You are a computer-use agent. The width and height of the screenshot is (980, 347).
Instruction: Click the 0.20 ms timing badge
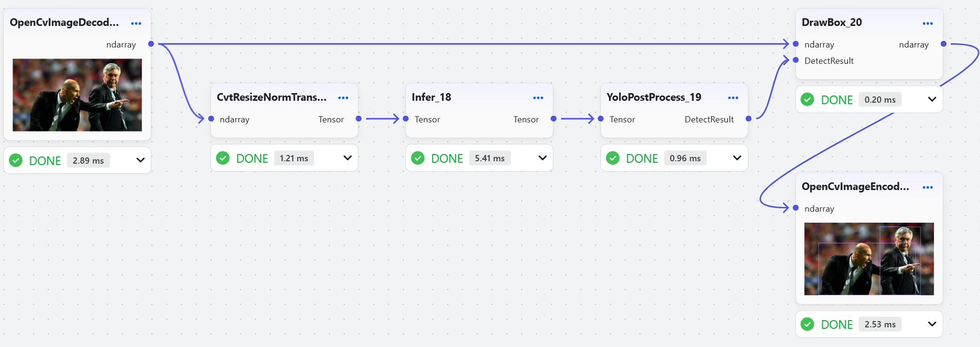pos(880,99)
